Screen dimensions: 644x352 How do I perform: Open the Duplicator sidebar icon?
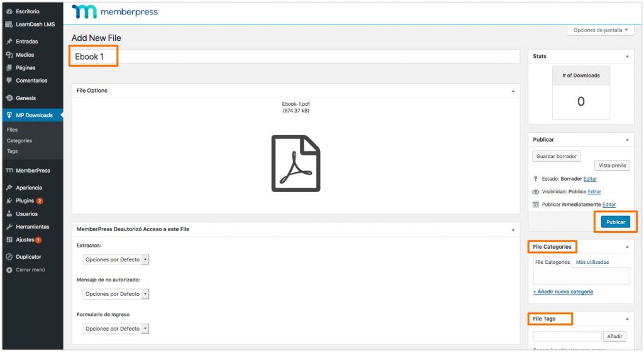click(x=9, y=256)
